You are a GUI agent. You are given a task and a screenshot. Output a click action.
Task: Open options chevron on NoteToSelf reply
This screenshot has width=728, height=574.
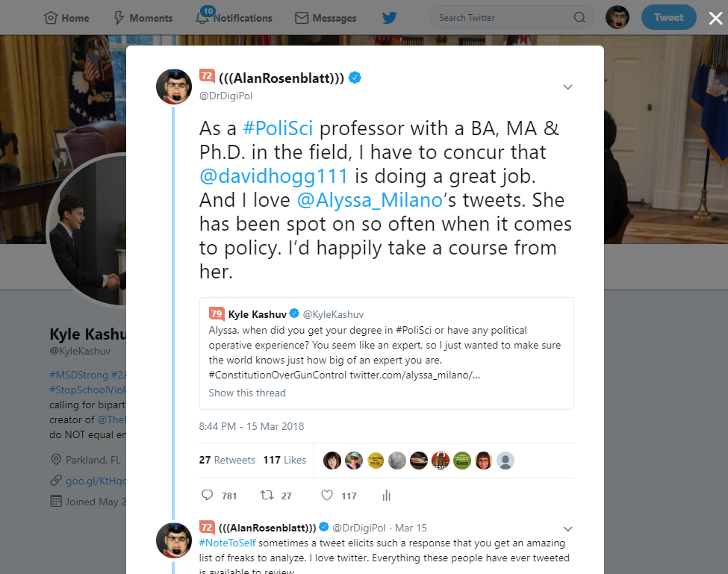567,528
